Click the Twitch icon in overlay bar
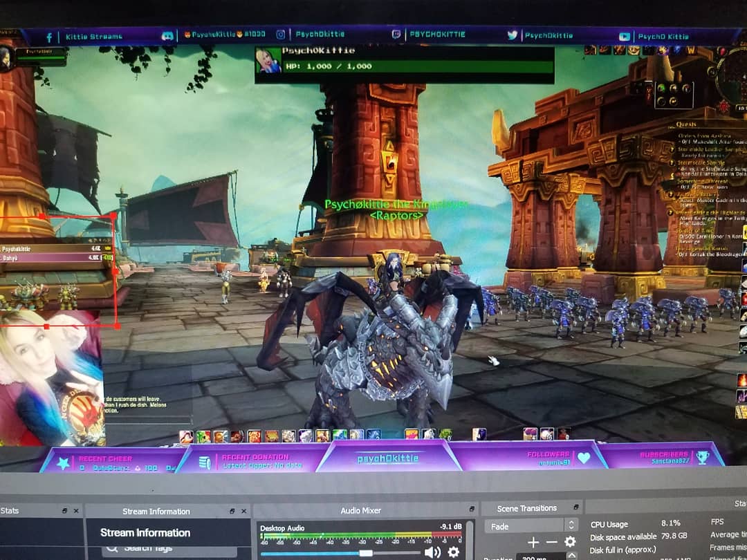 pos(396,35)
